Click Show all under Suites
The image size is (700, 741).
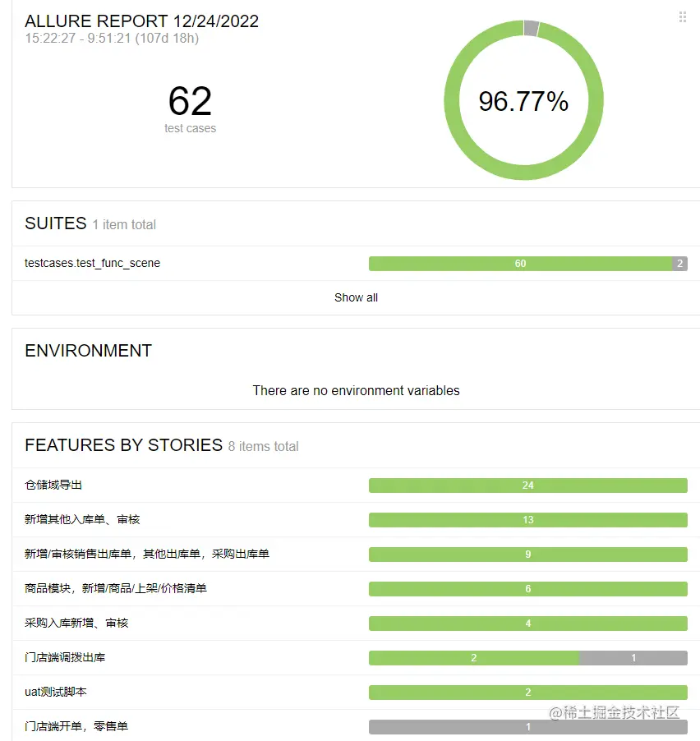pyautogui.click(x=356, y=297)
